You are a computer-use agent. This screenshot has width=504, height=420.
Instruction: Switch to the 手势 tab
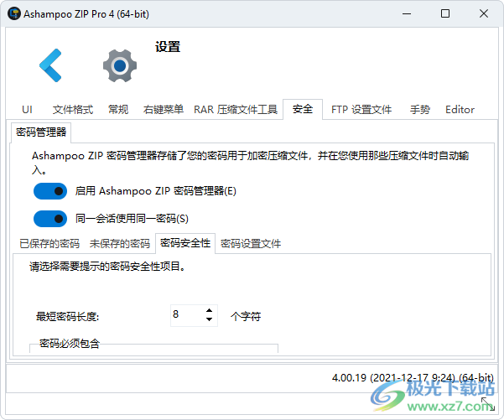click(420, 110)
